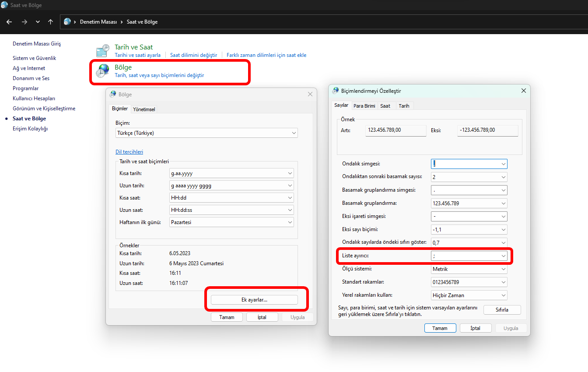Click the Control Panel icon in address bar
Screen dimensions: 588x372
(x=67, y=22)
